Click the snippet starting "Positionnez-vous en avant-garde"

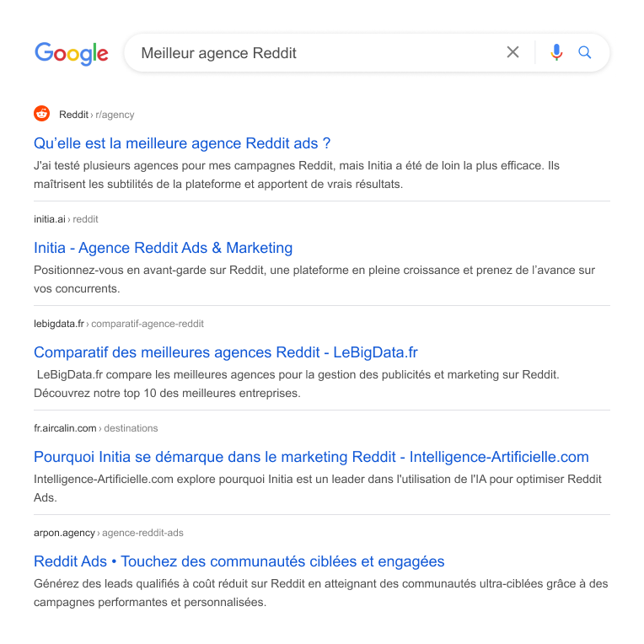[314, 279]
